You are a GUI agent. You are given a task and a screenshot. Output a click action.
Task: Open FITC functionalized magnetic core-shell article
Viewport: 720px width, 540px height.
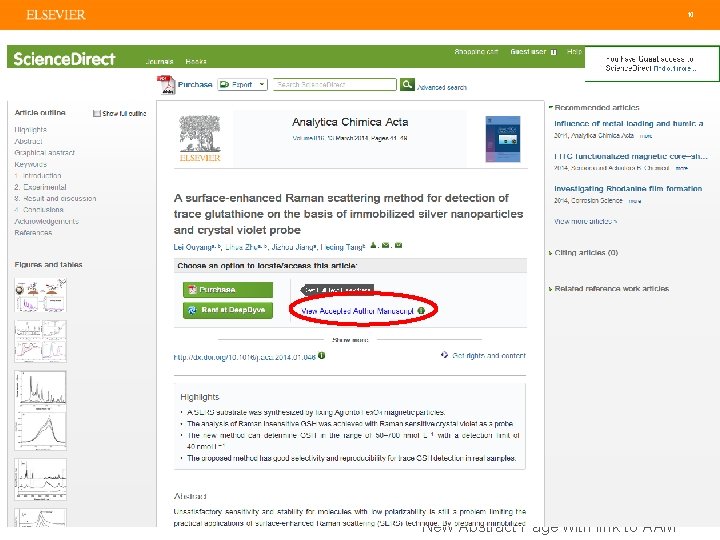(x=631, y=156)
